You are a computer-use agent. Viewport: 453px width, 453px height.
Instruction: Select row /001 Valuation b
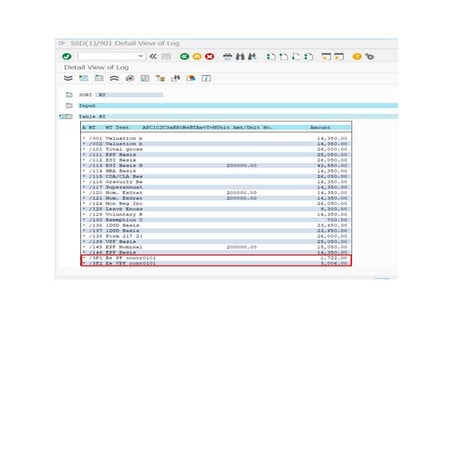[216, 138]
